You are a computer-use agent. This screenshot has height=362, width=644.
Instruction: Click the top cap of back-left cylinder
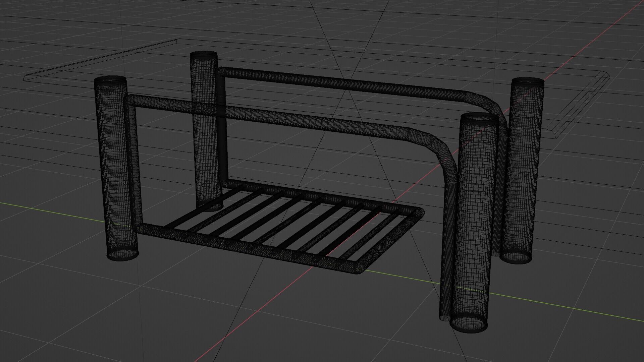[x=204, y=55]
